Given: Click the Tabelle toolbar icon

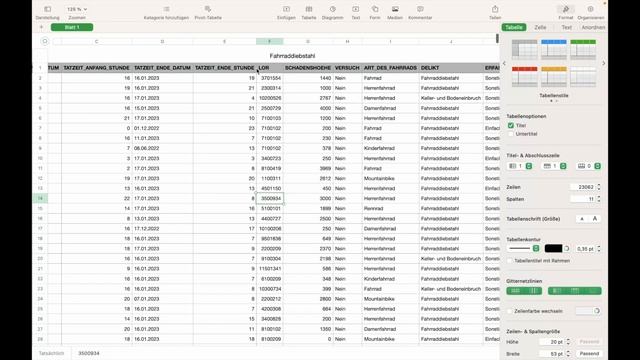Looking at the screenshot, I should [309, 9].
